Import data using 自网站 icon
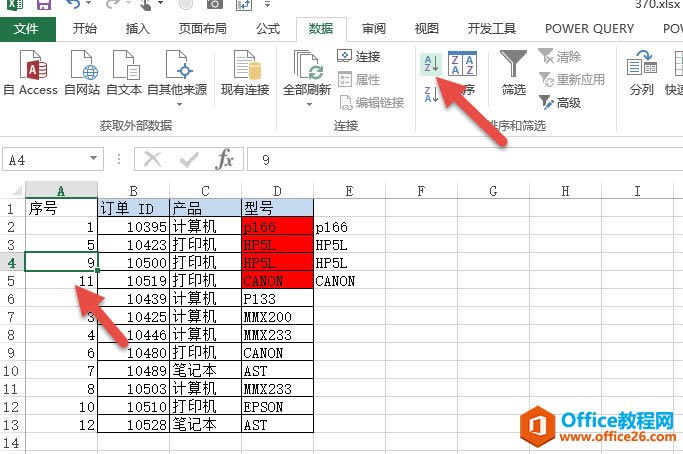 82,73
